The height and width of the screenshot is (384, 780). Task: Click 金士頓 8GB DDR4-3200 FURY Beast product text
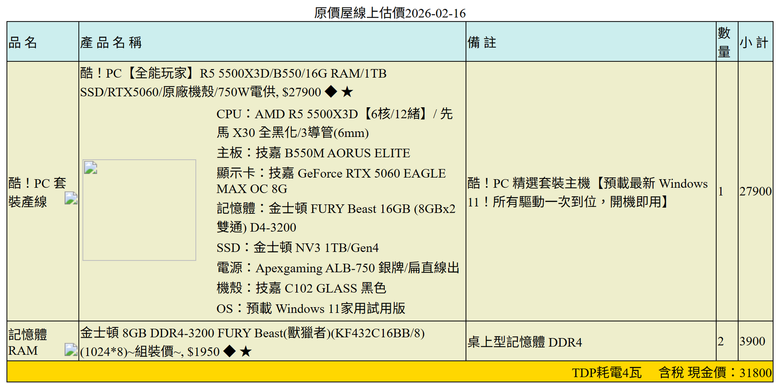tap(253, 342)
